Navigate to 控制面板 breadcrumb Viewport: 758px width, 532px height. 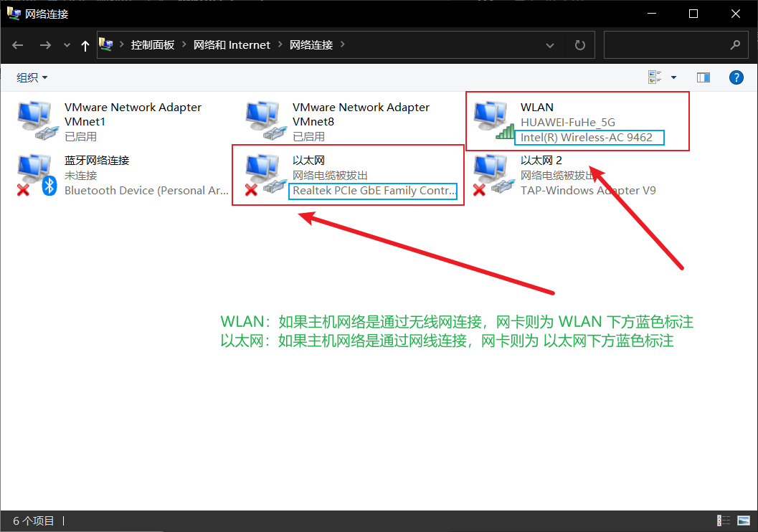pos(152,45)
